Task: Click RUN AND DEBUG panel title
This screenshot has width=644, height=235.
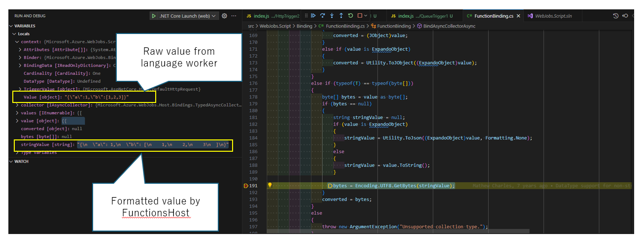Action: coord(30,16)
